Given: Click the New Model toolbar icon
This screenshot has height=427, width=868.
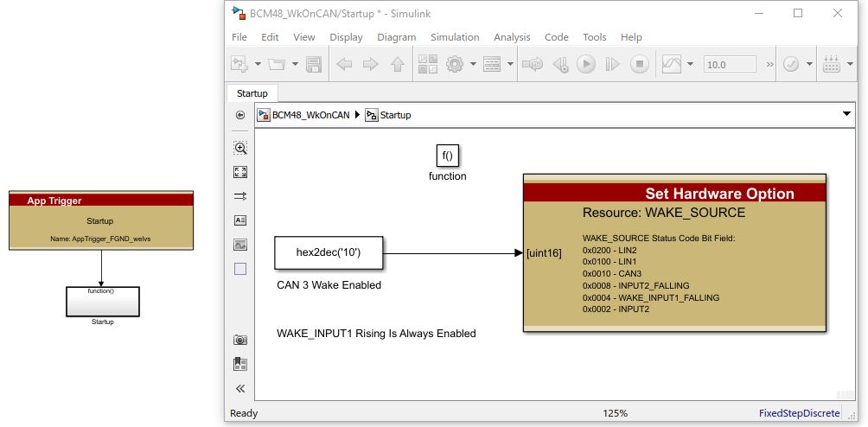Looking at the screenshot, I should pos(239,64).
